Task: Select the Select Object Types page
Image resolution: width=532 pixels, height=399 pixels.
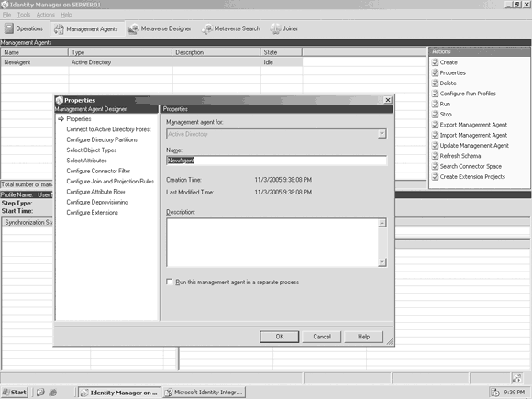Action: (x=92, y=150)
